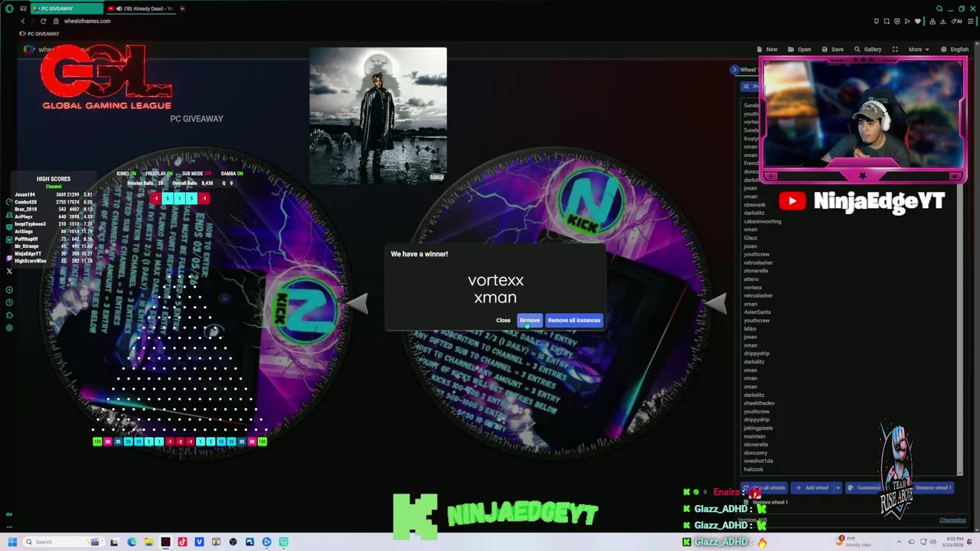Open the Opera menu icon
The image size is (980, 551).
click(9, 8)
